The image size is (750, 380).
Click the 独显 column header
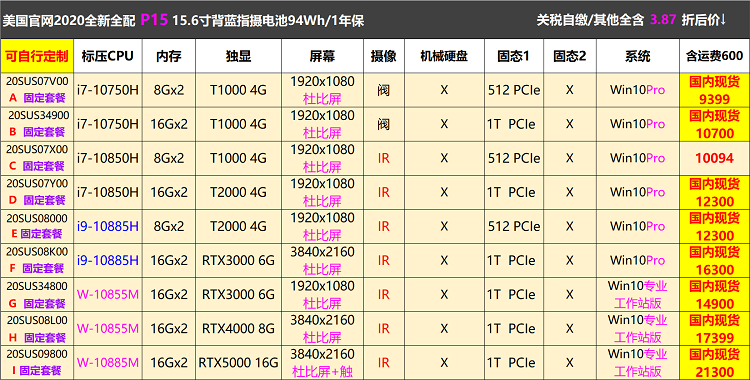238,56
